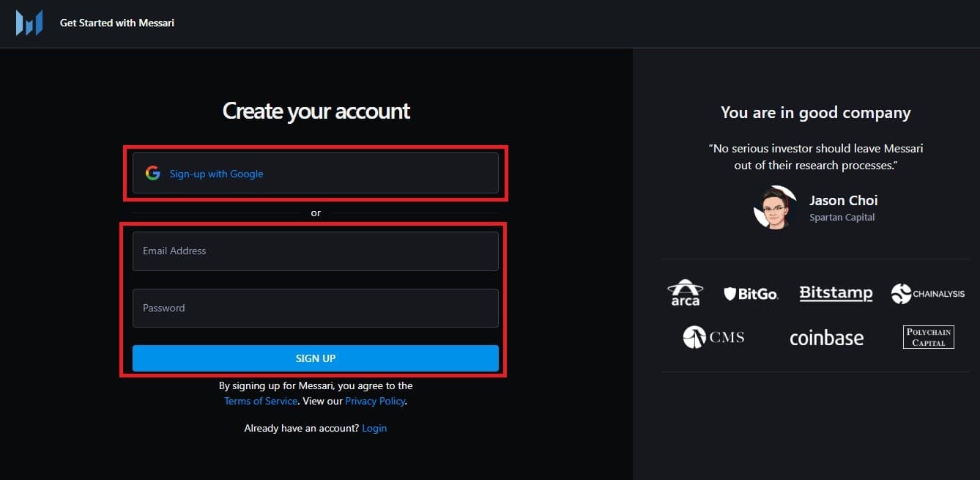This screenshot has height=480, width=980.
Task: Click the Messari logo icon
Action: (29, 23)
